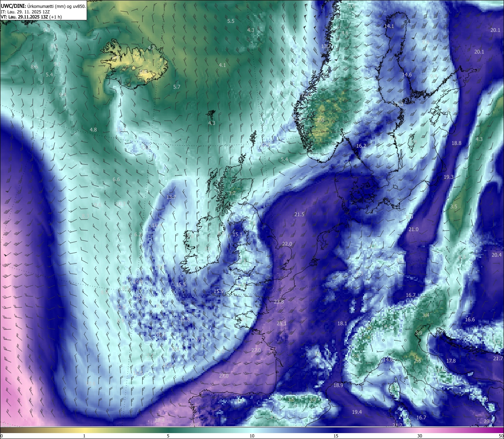Click the map value "3.4"

click(426, 315)
